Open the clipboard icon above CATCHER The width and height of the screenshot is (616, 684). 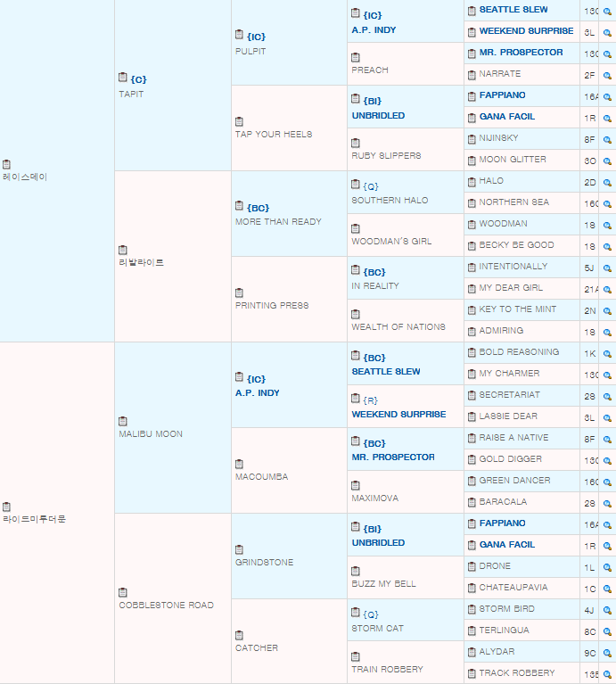click(x=239, y=635)
